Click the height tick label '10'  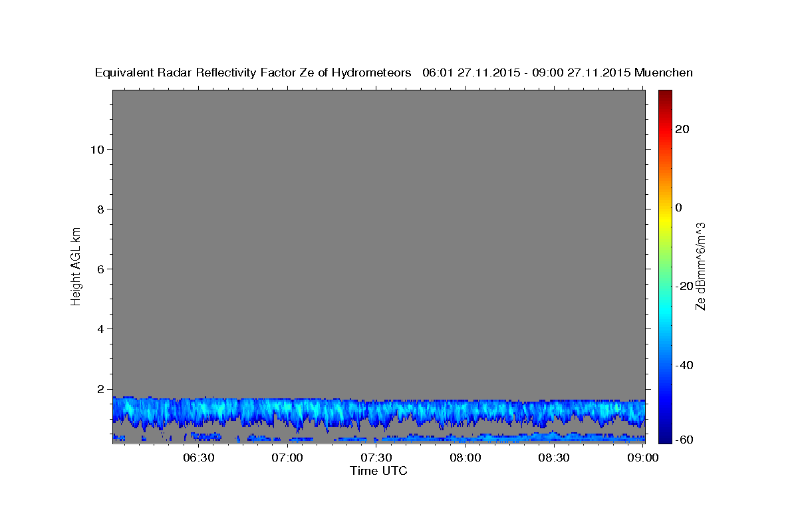tap(96, 149)
